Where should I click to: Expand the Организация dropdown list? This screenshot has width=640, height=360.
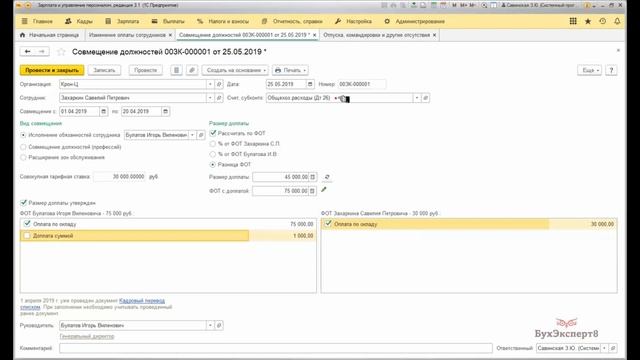210,84
